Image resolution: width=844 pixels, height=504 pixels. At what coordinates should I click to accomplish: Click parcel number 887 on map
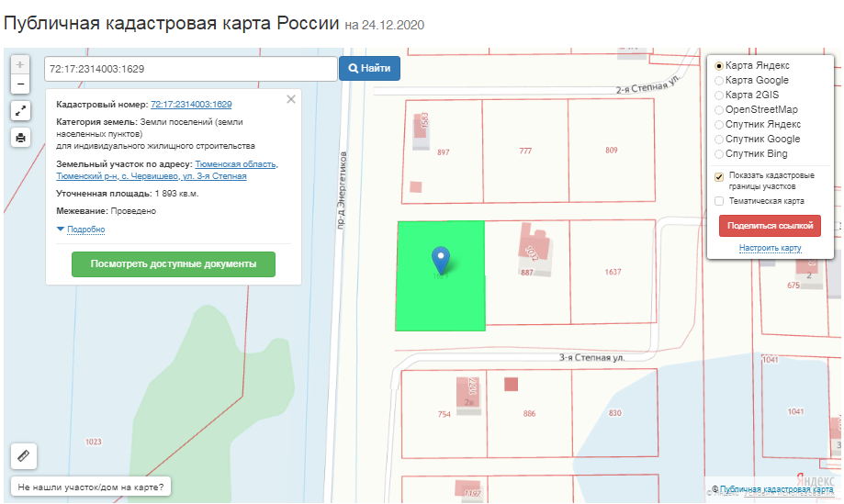(x=527, y=272)
